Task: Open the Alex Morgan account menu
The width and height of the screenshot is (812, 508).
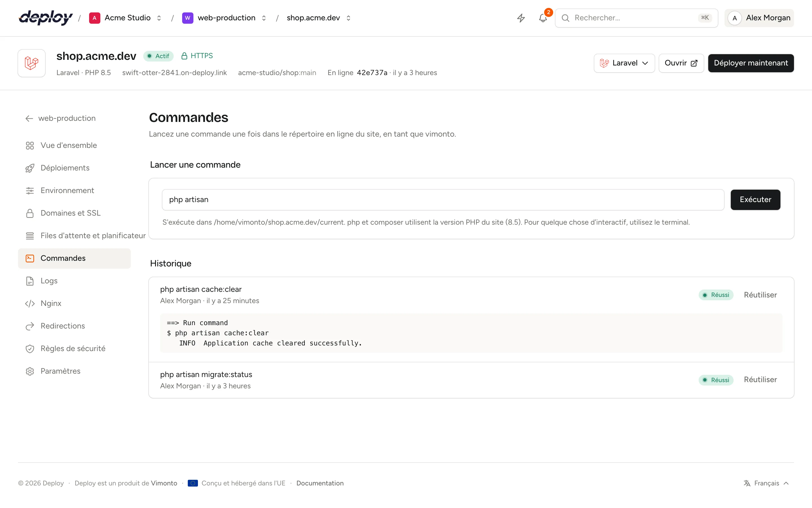Action: click(x=759, y=18)
